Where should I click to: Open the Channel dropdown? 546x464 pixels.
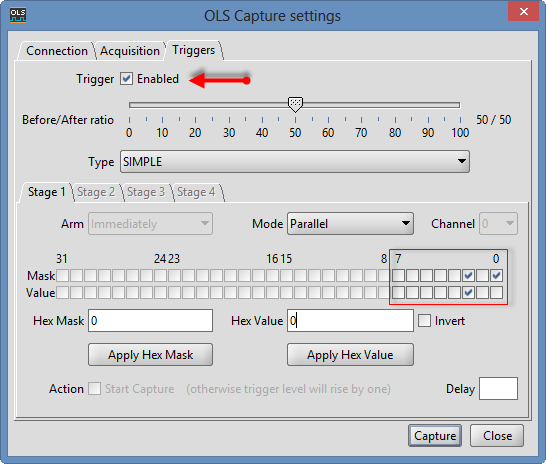[498, 223]
